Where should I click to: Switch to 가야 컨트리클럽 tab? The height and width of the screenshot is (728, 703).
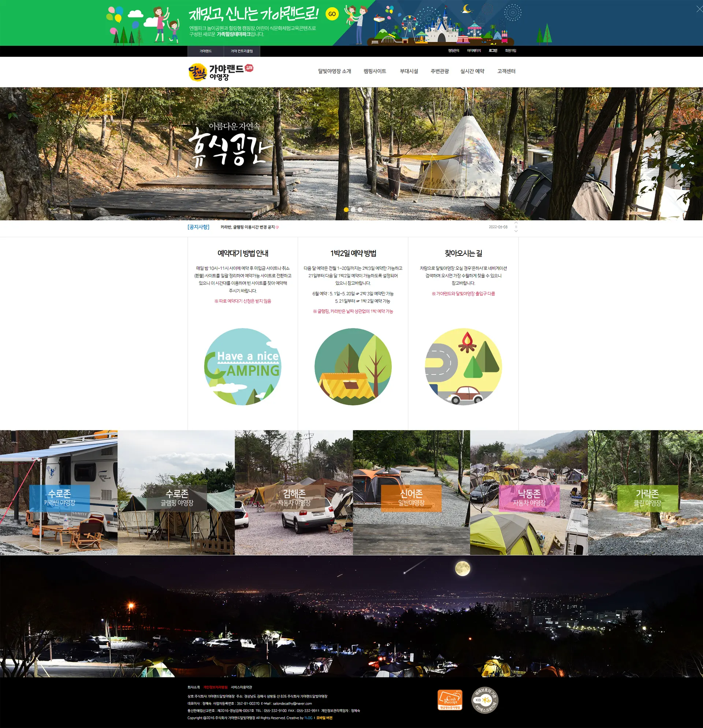[242, 51]
